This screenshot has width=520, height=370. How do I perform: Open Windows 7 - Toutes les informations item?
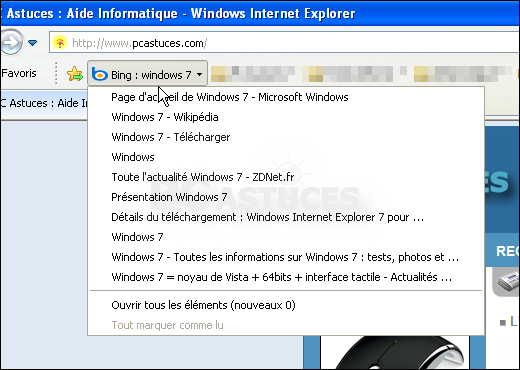pyautogui.click(x=285, y=257)
